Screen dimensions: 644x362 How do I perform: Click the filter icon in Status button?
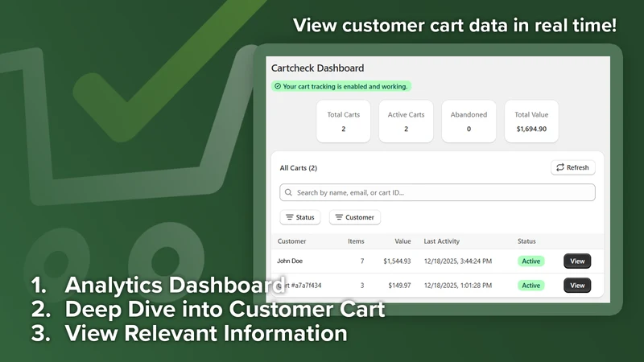[x=290, y=217]
